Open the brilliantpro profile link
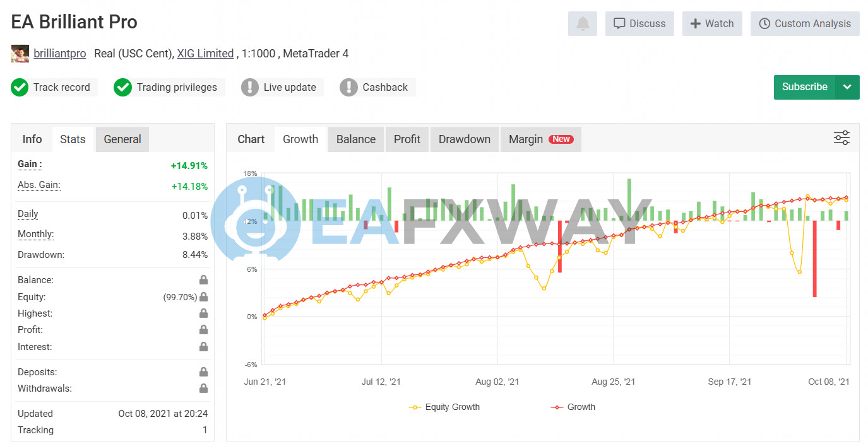Viewport: 868px width, 444px height. point(60,54)
